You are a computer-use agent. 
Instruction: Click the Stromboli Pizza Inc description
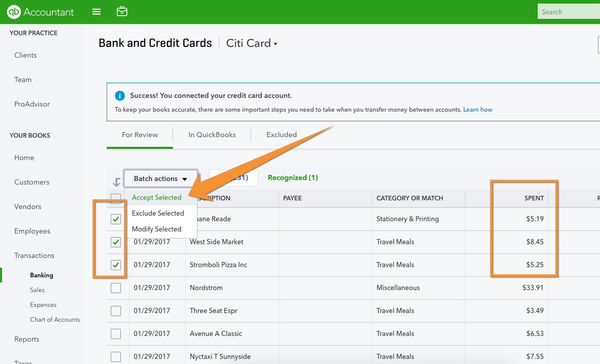tap(218, 265)
